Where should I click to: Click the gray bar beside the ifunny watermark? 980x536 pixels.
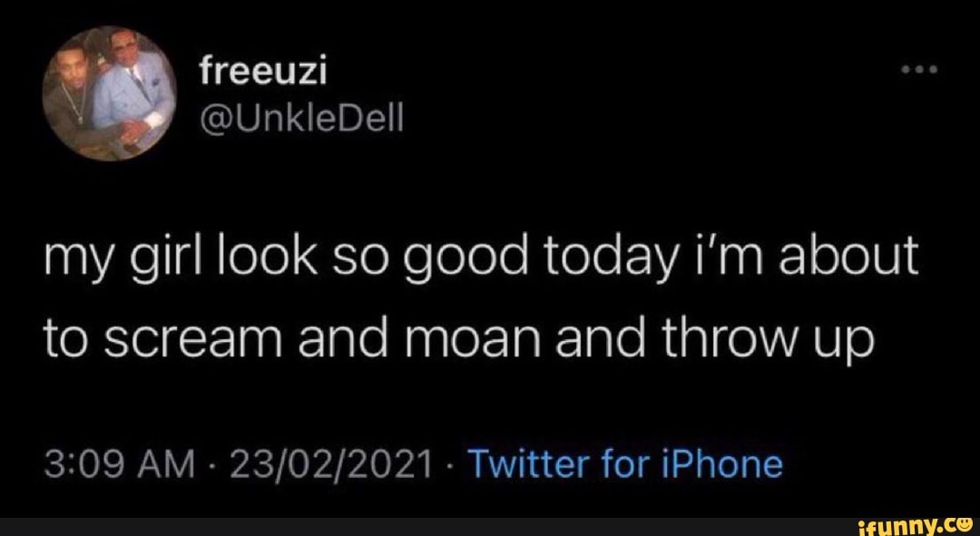pos(408,527)
